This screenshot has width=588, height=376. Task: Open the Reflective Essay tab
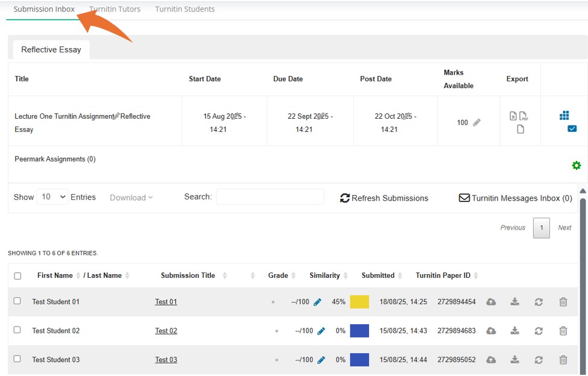[x=51, y=49]
